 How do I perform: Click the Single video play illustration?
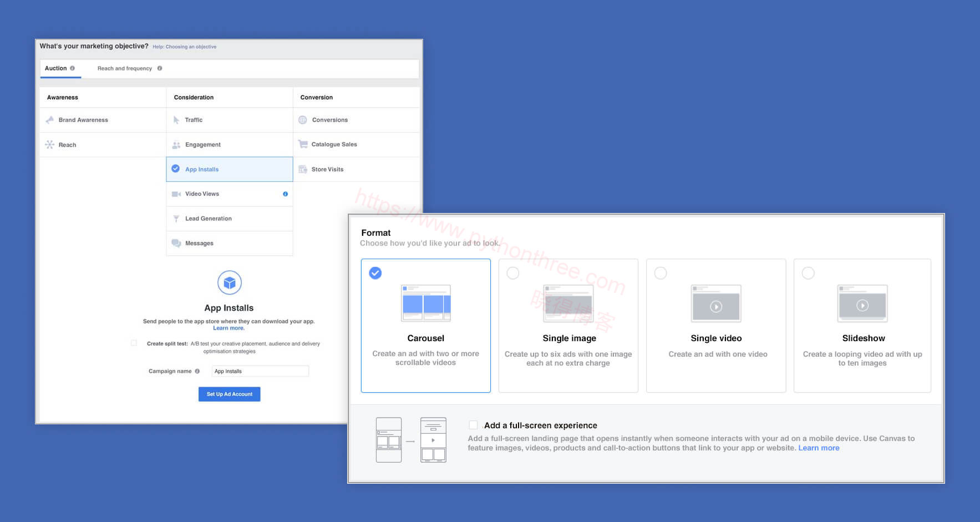click(716, 303)
